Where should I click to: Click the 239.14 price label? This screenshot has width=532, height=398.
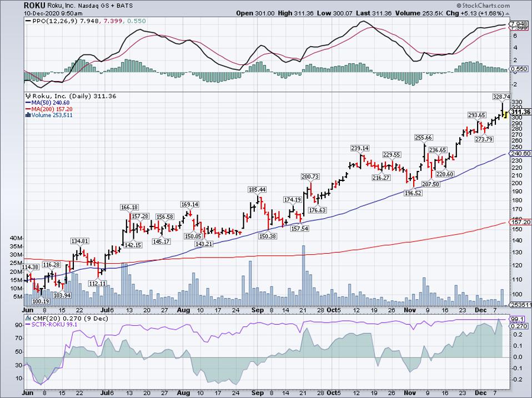pos(360,148)
